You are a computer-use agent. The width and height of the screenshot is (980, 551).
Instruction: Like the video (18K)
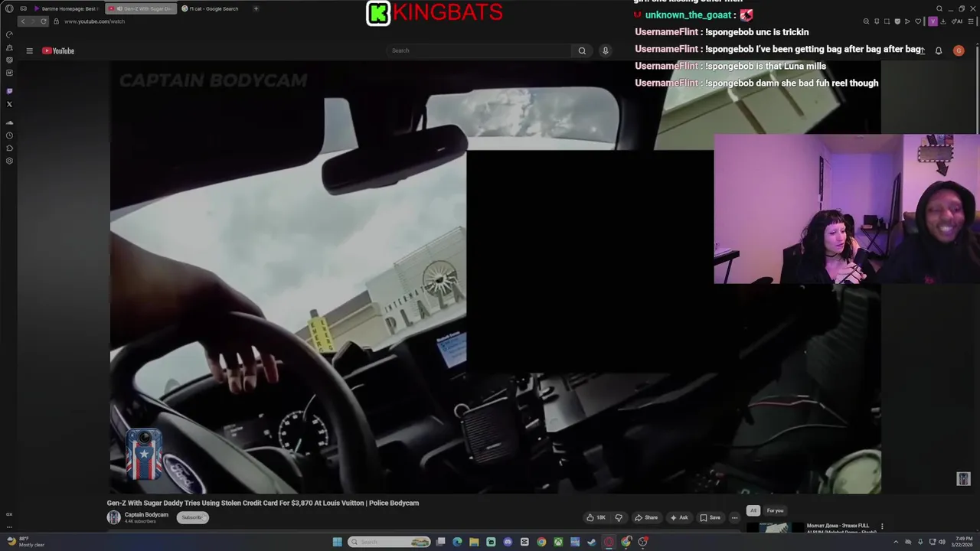(x=596, y=517)
